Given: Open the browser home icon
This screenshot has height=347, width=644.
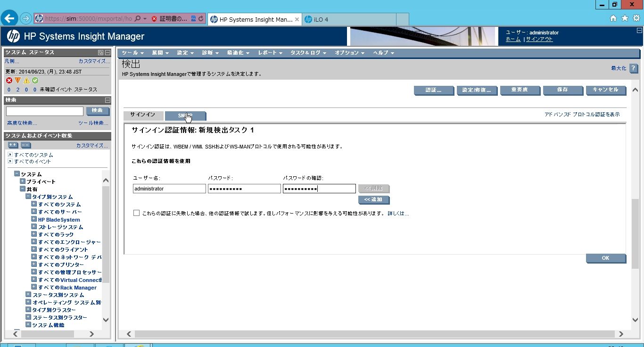Looking at the screenshot, I should [x=613, y=18].
